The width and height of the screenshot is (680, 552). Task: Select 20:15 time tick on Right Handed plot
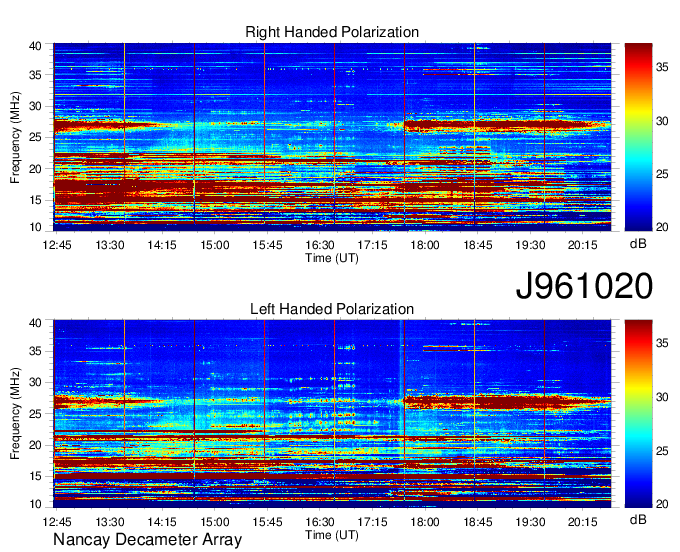[x=583, y=245]
